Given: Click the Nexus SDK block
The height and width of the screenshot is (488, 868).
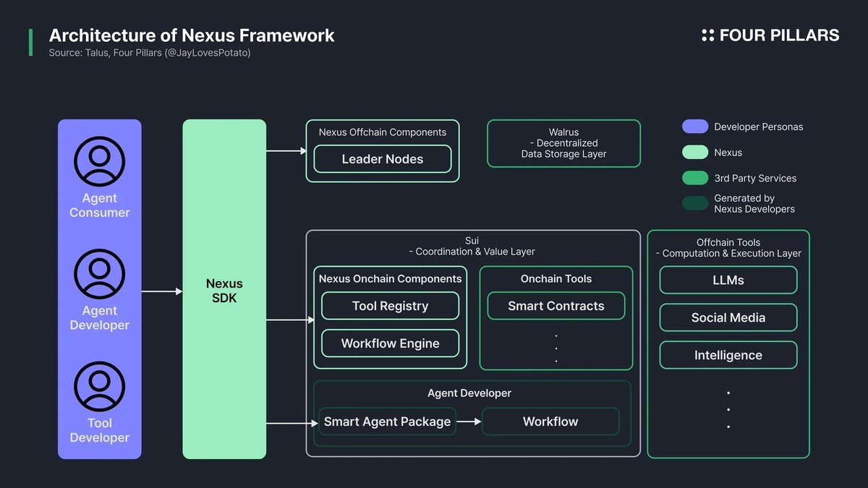Looking at the screenshot, I should (224, 291).
